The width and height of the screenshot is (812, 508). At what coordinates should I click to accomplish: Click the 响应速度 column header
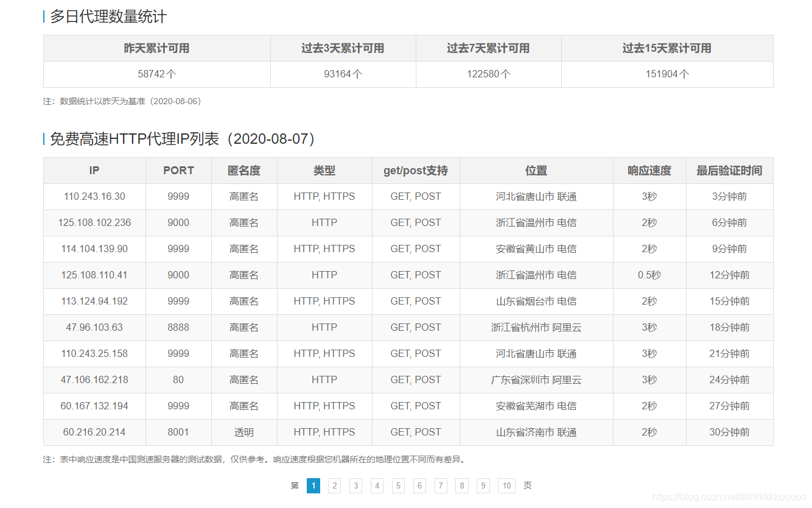[x=649, y=171]
